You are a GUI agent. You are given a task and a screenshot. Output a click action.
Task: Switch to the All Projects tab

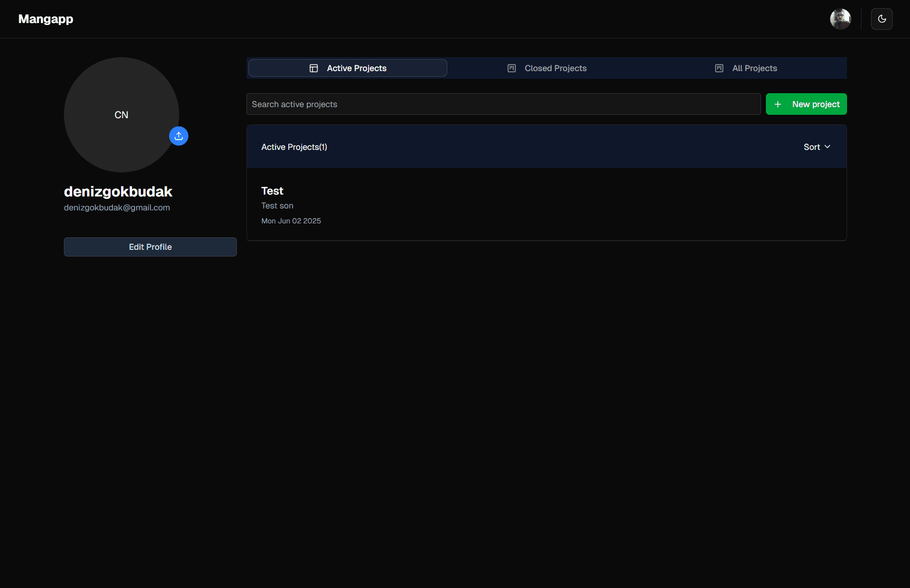[x=746, y=68]
